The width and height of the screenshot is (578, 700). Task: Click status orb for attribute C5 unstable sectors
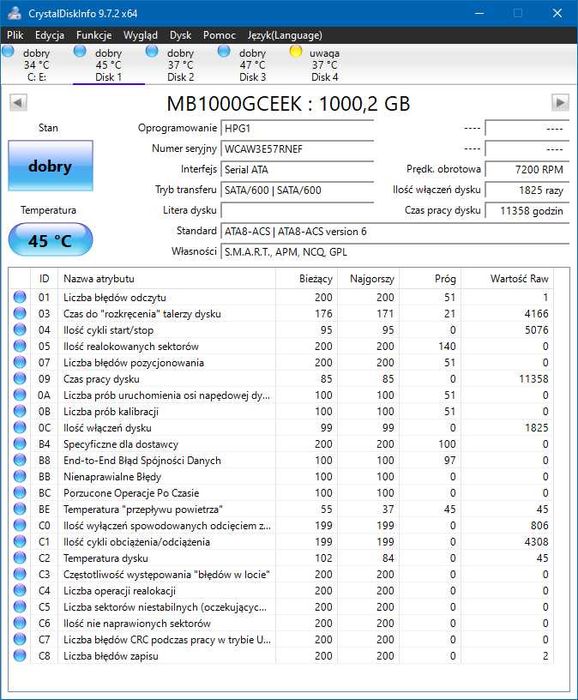[x=20, y=607]
